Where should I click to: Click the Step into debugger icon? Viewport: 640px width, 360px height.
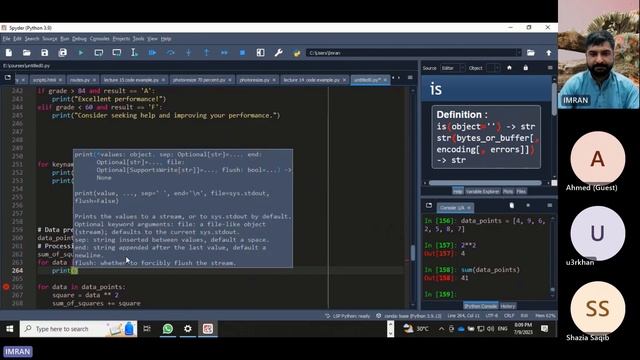[x=188, y=53]
